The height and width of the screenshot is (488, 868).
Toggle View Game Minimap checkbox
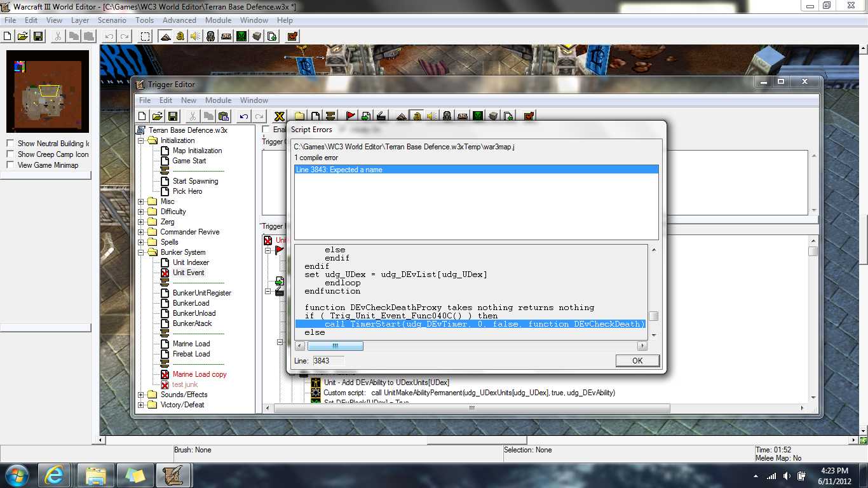click(10, 165)
